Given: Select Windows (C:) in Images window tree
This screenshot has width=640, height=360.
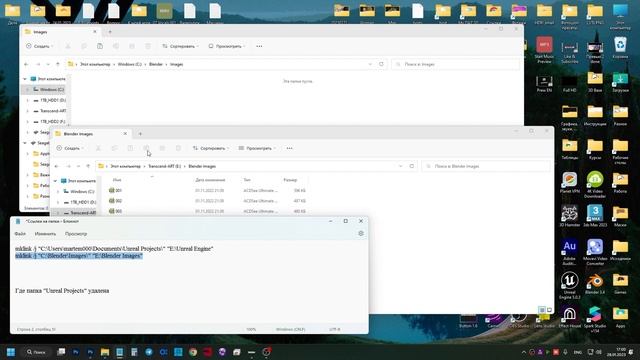Looking at the screenshot, I should point(51,89).
